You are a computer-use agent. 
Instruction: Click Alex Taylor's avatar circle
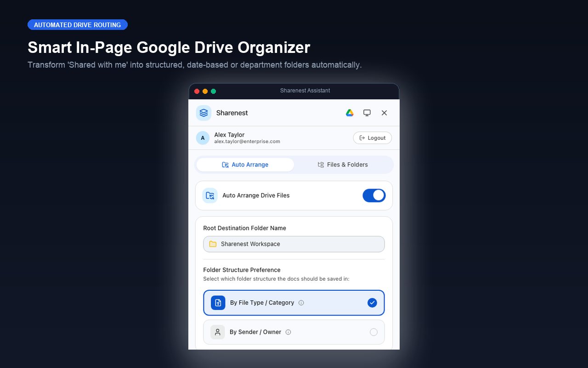203,138
